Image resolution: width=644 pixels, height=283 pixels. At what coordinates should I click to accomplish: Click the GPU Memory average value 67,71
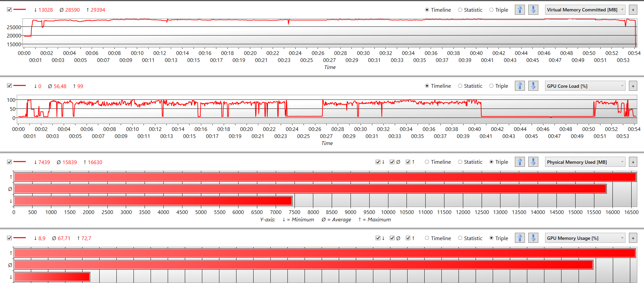(x=64, y=238)
